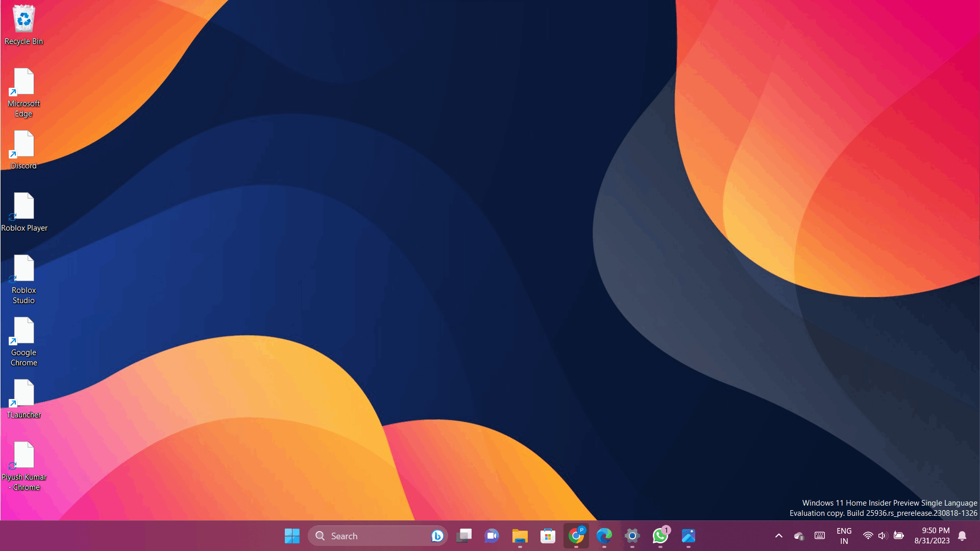Select the Roblox Studio desktop shortcut

tap(23, 279)
